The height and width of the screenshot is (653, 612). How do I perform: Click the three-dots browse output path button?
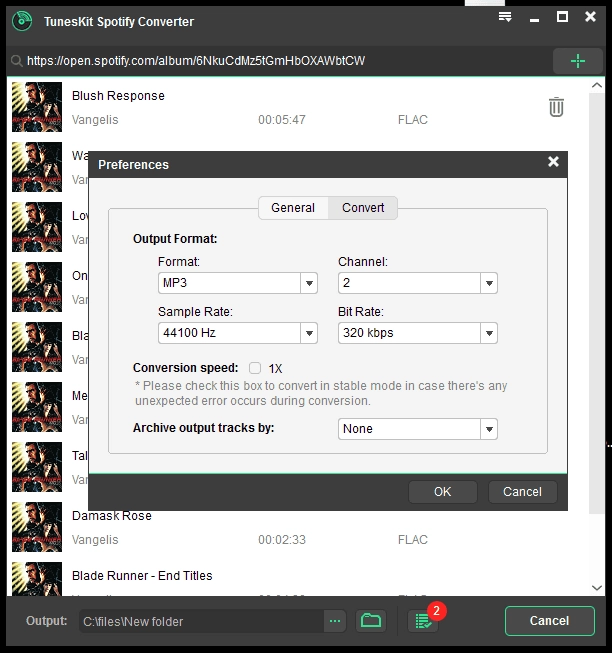coord(335,621)
